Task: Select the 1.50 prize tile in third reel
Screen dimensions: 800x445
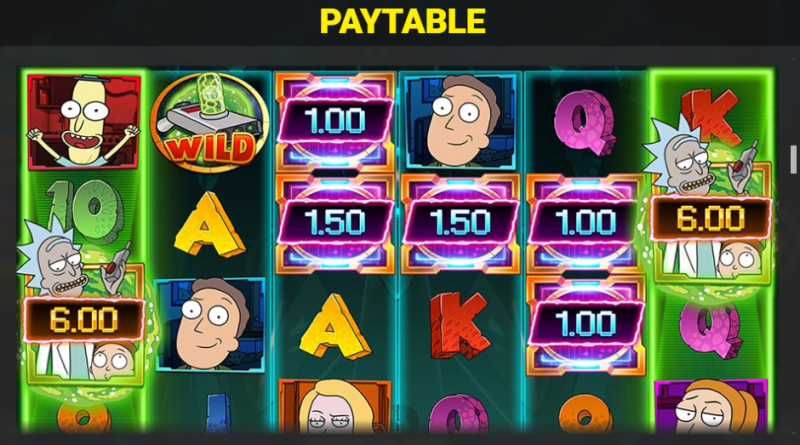Action: coord(335,224)
